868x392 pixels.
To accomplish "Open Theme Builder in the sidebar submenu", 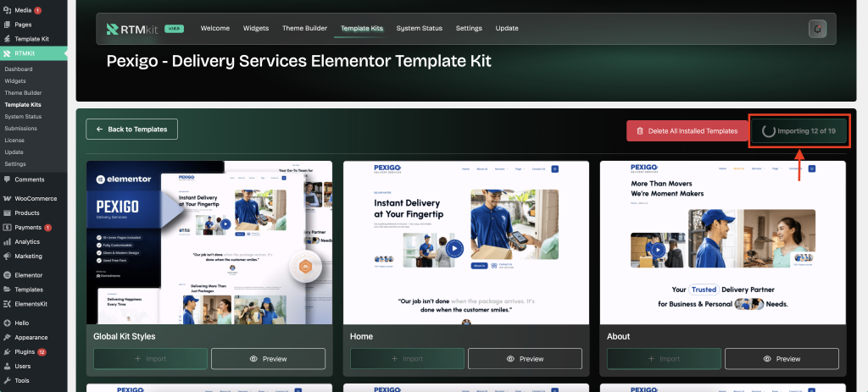I will coord(23,93).
